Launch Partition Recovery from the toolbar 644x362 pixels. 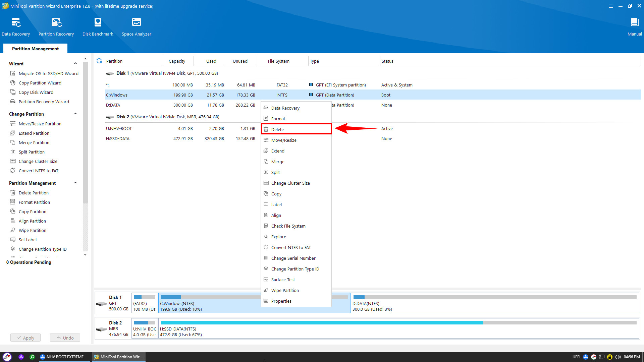click(x=56, y=22)
